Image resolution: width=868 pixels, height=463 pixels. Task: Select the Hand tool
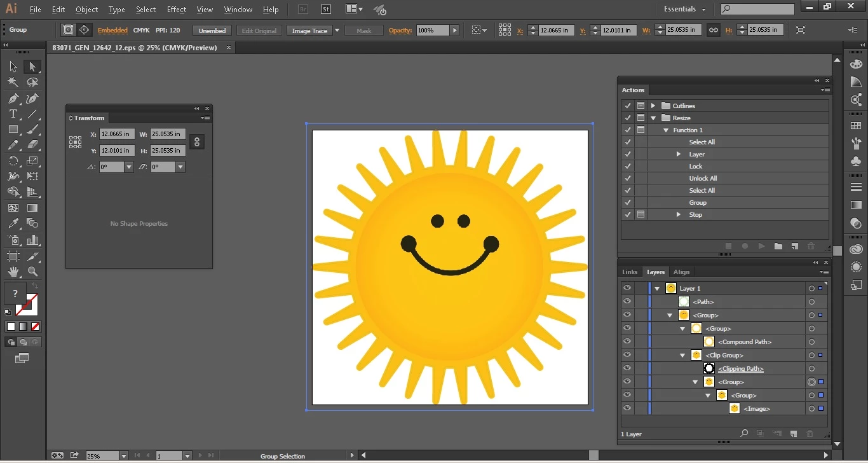(13, 272)
